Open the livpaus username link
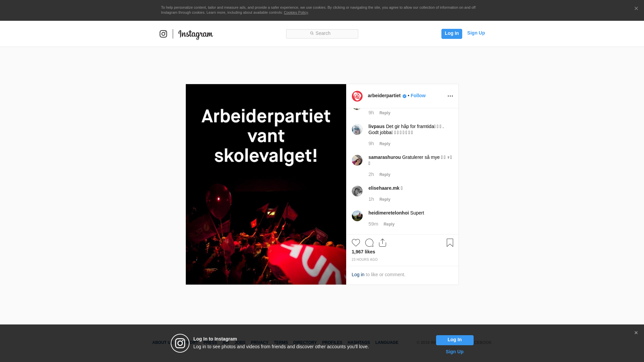This screenshot has width=644, height=362. click(x=376, y=126)
